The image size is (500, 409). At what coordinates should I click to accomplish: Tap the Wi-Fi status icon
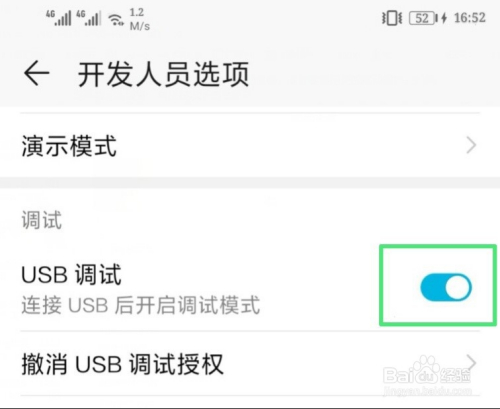(x=116, y=20)
